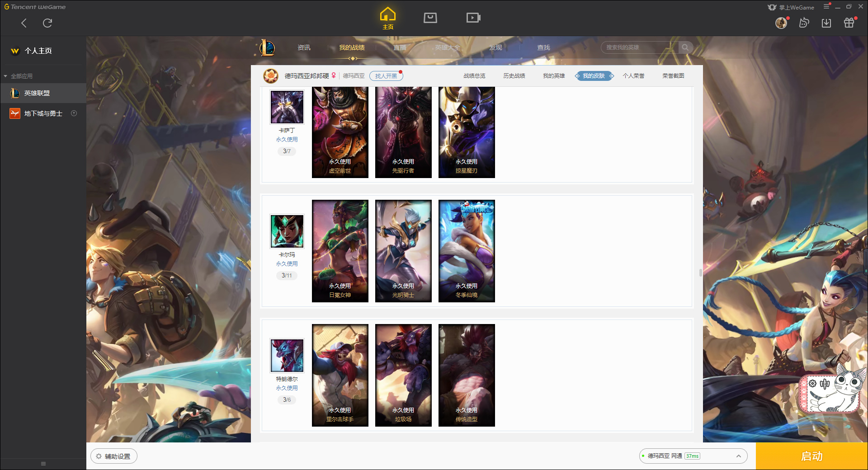Click the 特朗德尔 champion portrait
The height and width of the screenshot is (470, 868).
pyautogui.click(x=287, y=355)
